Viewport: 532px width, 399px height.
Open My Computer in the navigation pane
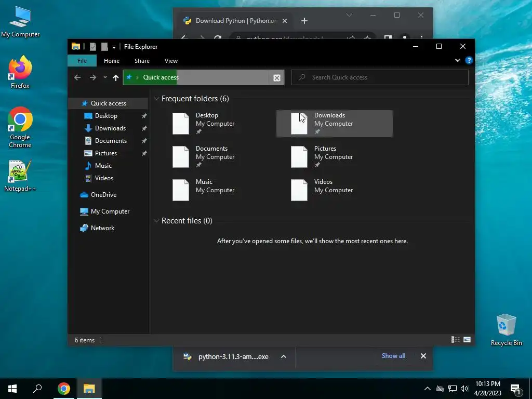pyautogui.click(x=110, y=211)
